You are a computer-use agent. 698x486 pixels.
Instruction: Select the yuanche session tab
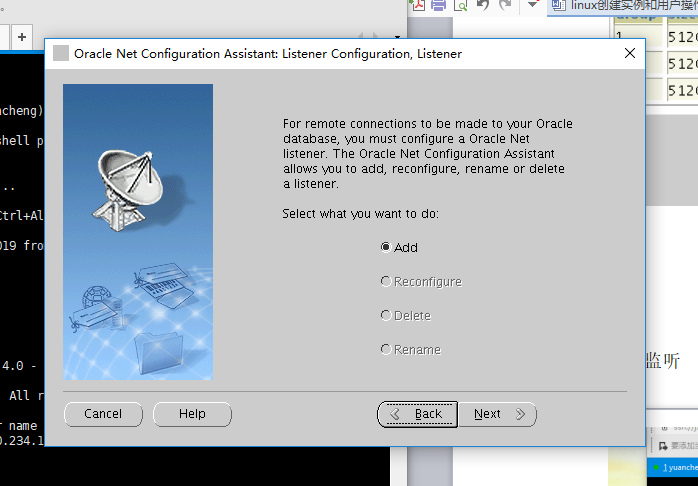pyautogui.click(x=673, y=467)
